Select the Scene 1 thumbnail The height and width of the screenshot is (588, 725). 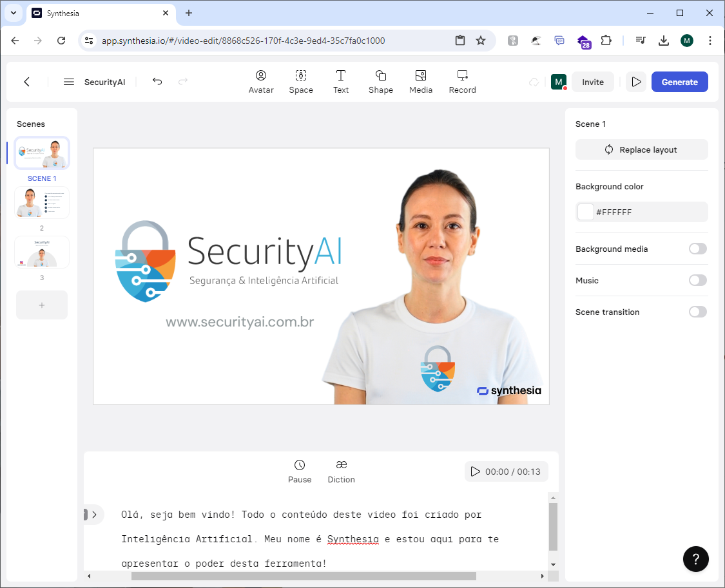[42, 153]
